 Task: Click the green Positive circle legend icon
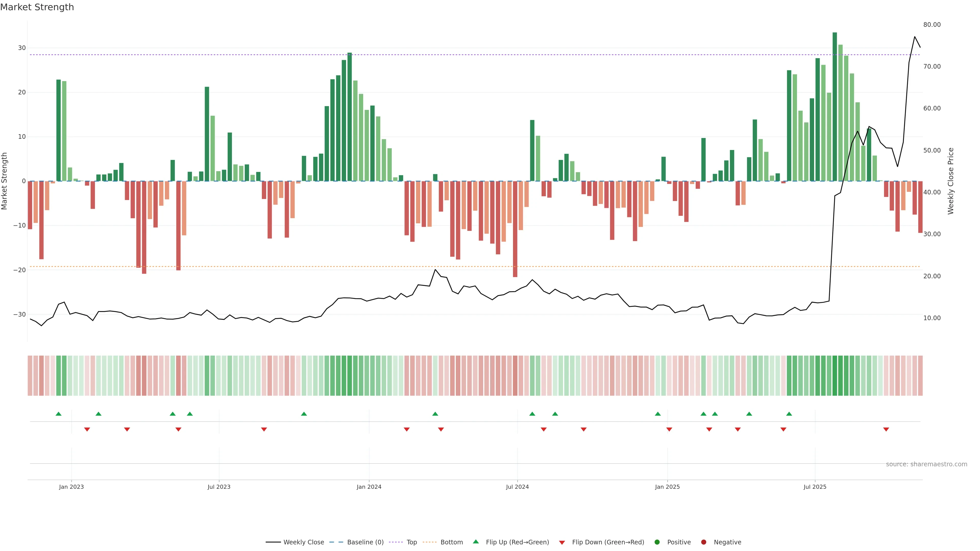point(657,542)
